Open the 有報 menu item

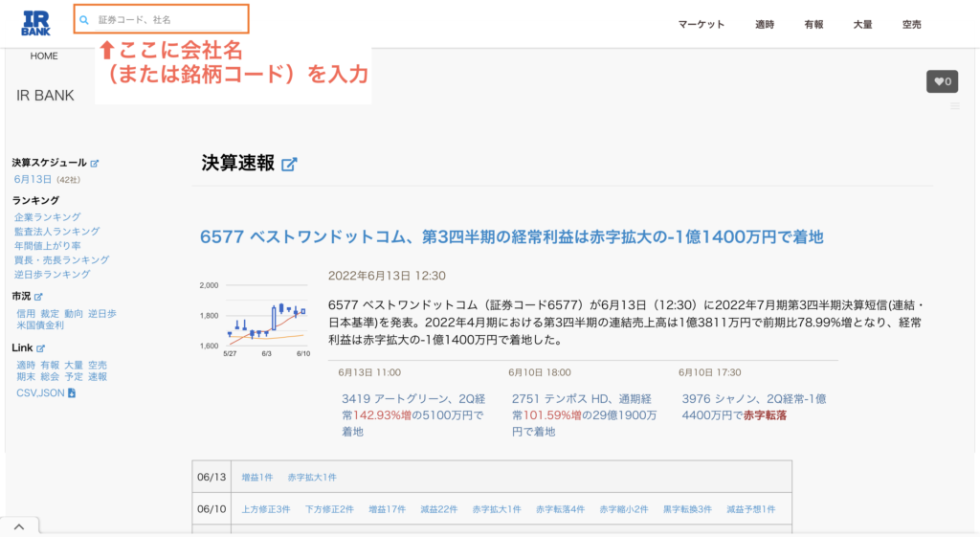click(x=813, y=24)
